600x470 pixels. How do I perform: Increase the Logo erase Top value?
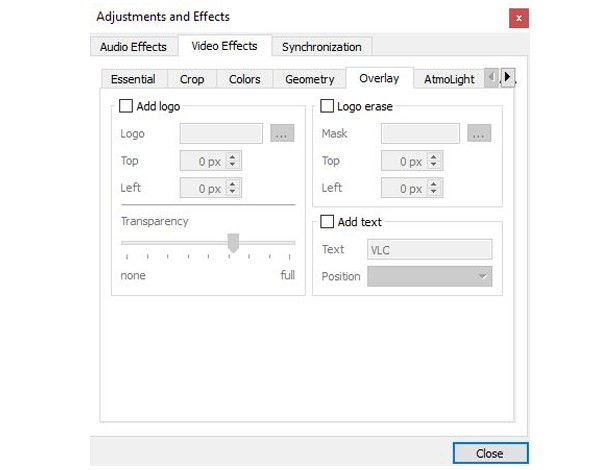[434, 156]
